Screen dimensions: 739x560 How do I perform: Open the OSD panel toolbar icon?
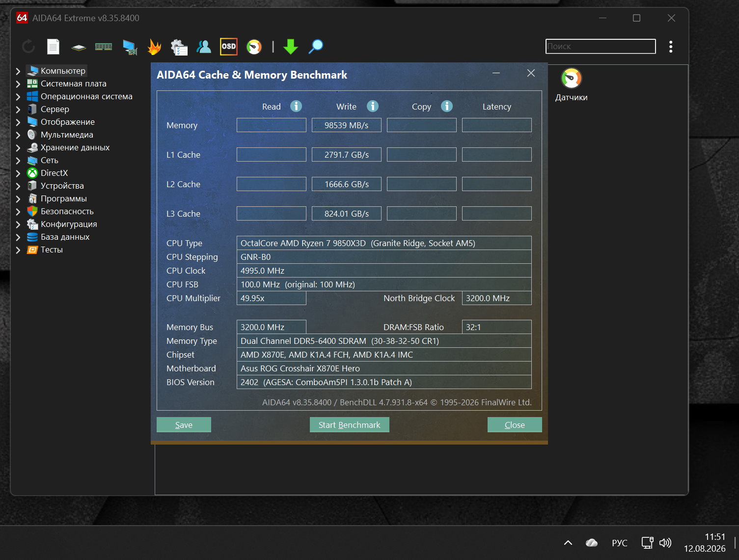[x=229, y=47]
